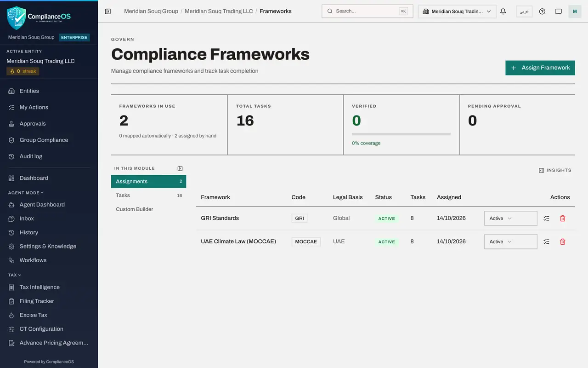588x368 pixels.
Task: Navigate to Group Compliance
Action: coord(49,140)
